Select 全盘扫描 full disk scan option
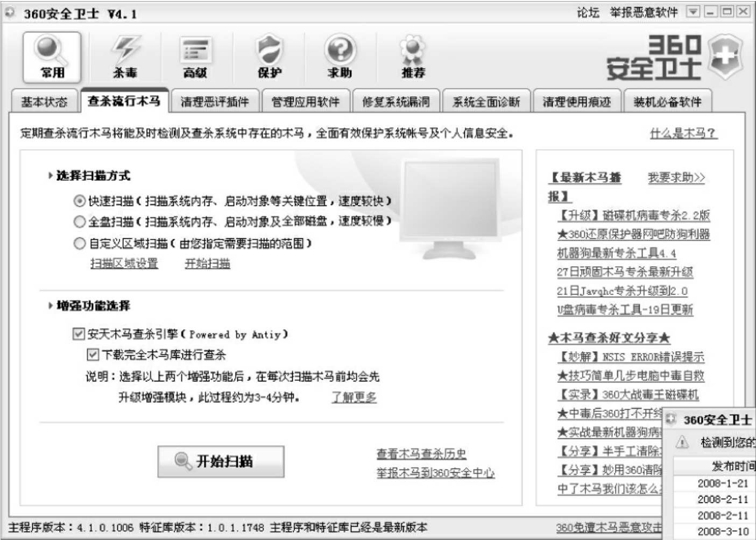Viewport: 756px width, 540px height. [80, 222]
